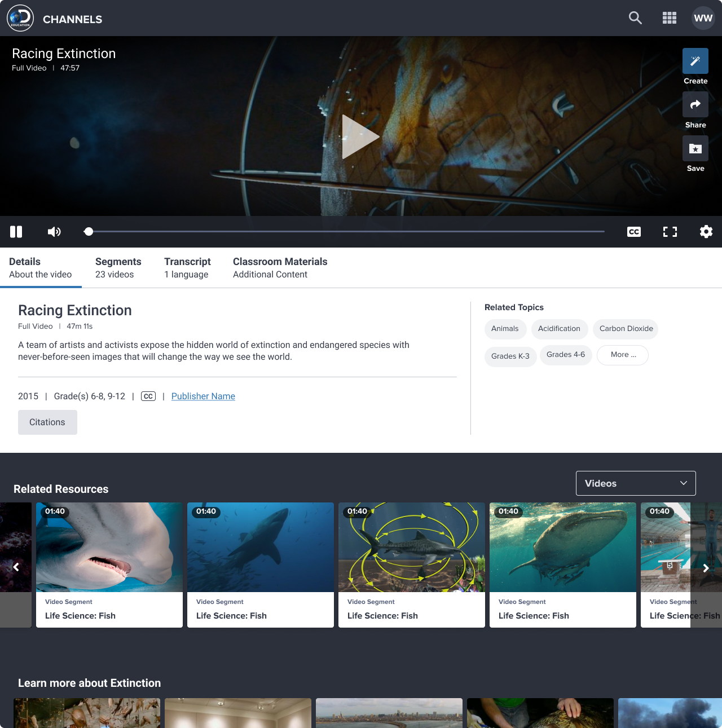This screenshot has width=722, height=728.
Task: Pause the video playback
Action: pyautogui.click(x=16, y=231)
